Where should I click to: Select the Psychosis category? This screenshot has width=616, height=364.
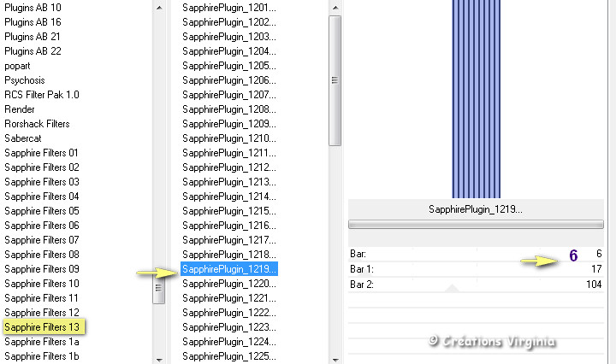(25, 80)
